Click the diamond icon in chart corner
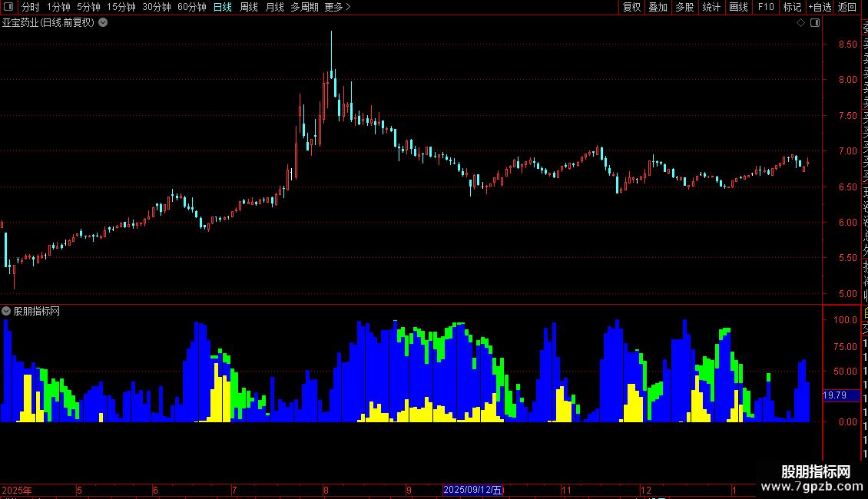 [800, 23]
